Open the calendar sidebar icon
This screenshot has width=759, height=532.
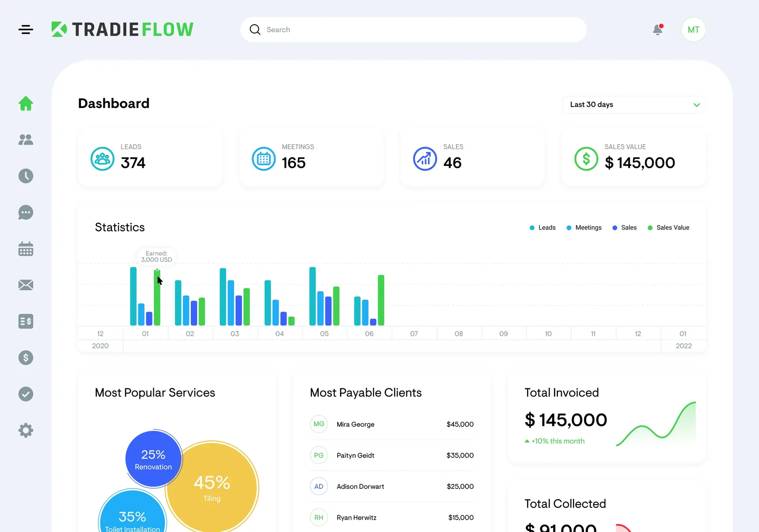click(26, 248)
